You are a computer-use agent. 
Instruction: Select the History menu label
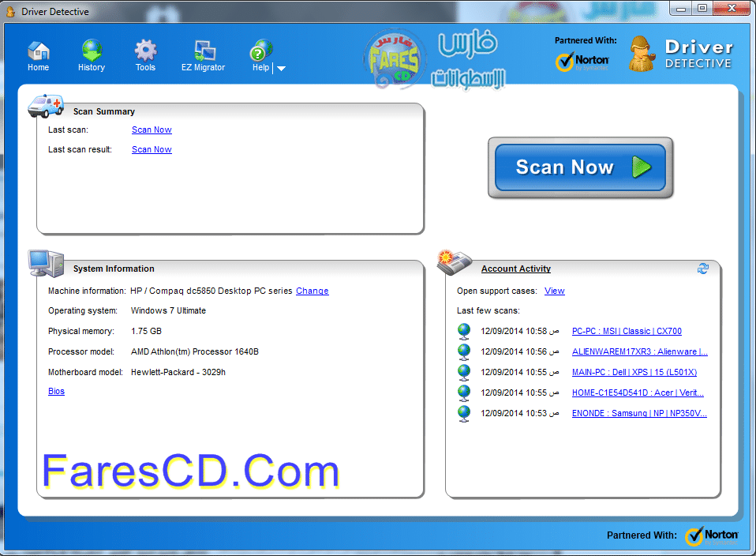pos(92,68)
